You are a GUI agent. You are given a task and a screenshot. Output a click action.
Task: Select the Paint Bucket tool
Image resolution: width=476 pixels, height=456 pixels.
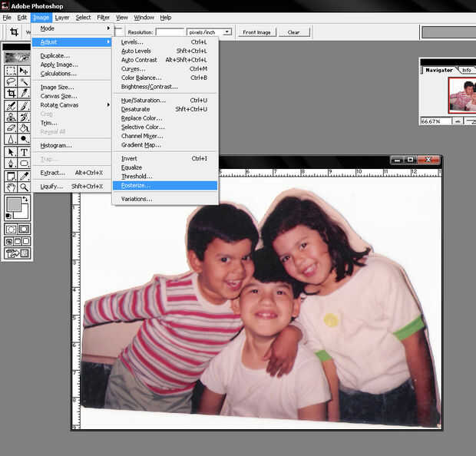pos(24,129)
